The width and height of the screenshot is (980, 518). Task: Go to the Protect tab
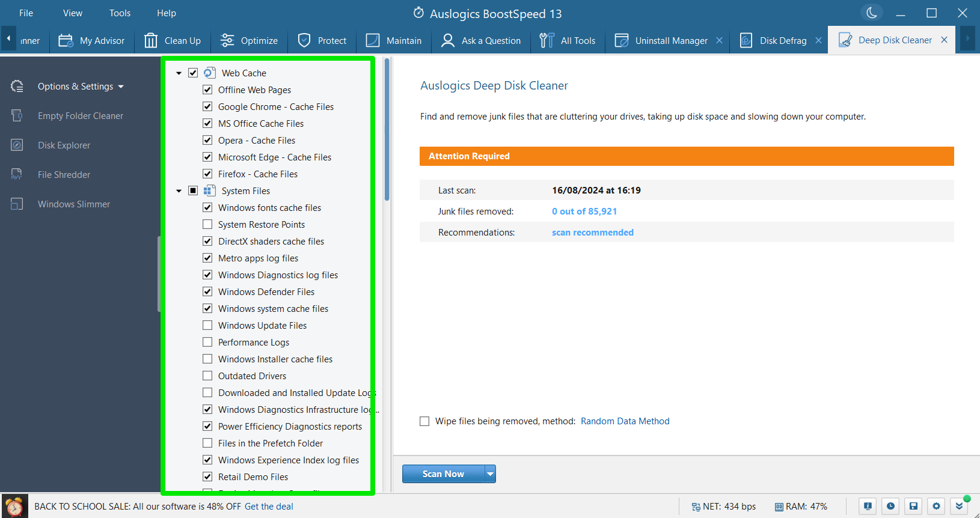322,40
